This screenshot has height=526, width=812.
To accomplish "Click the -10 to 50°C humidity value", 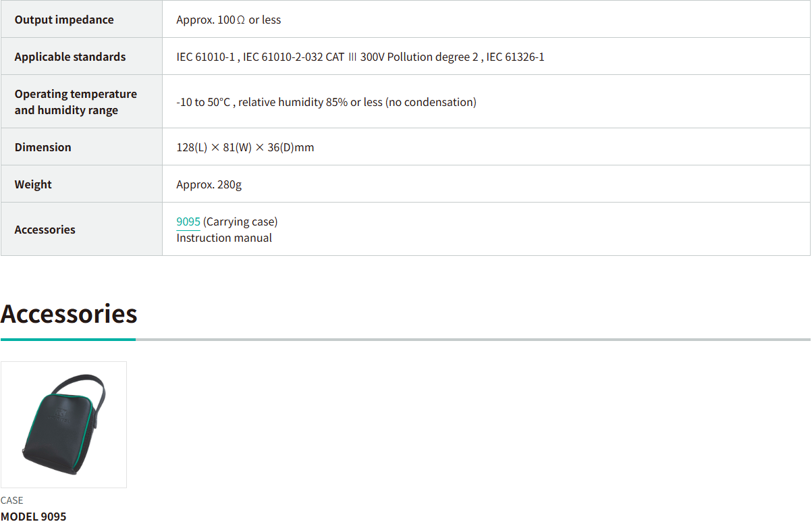I will 326,102.
